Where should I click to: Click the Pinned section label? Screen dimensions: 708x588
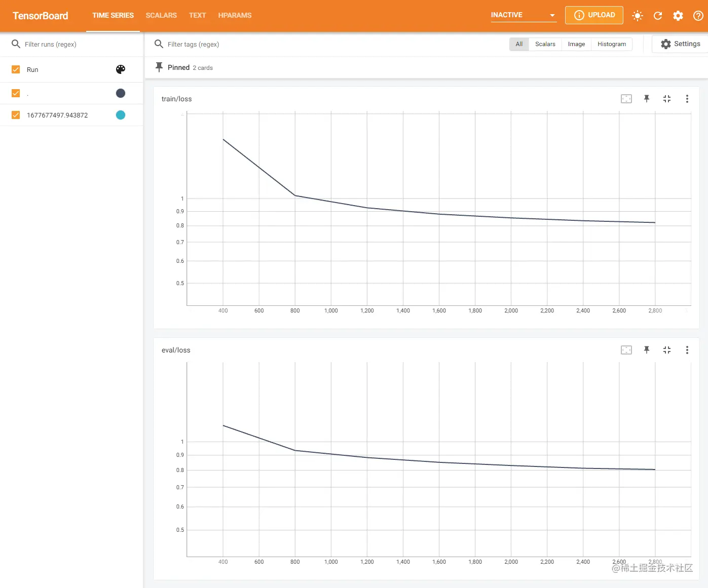(x=178, y=67)
